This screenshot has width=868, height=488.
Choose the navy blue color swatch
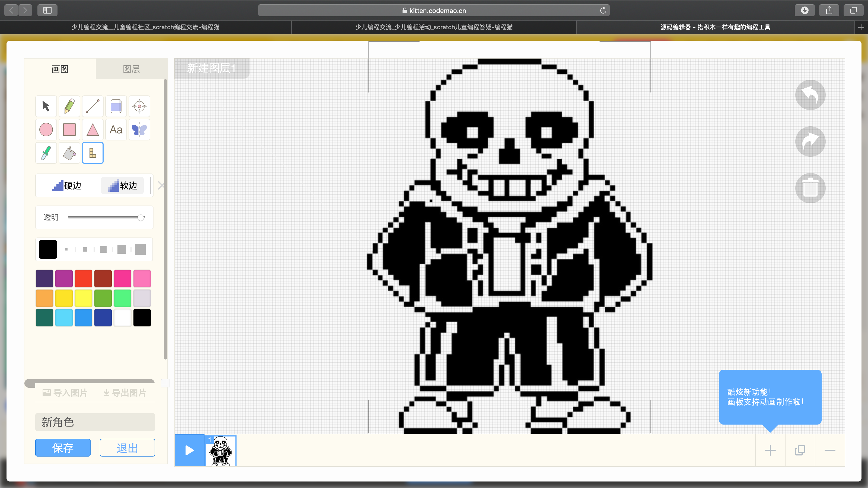103,318
